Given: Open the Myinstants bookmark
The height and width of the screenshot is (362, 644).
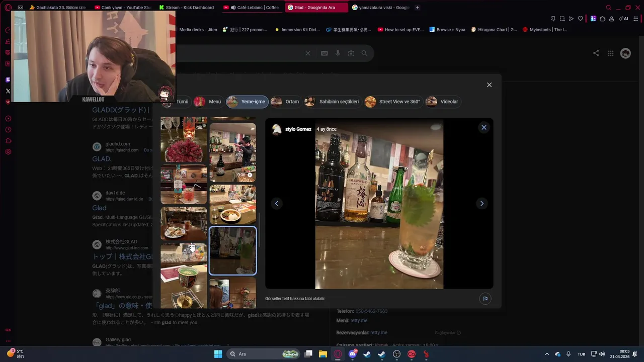Looking at the screenshot, I should point(545,30).
